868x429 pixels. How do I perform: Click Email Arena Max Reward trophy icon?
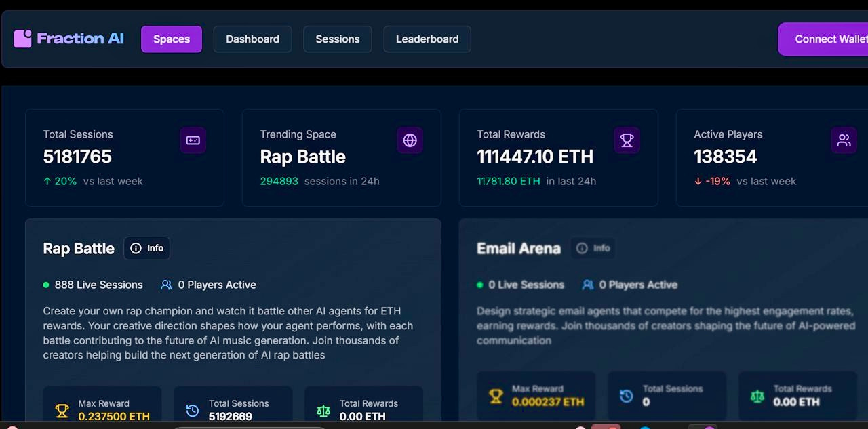(496, 396)
